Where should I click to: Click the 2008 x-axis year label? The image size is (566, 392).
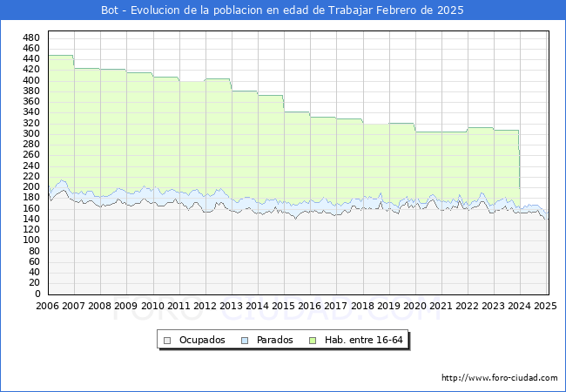pos(99,306)
